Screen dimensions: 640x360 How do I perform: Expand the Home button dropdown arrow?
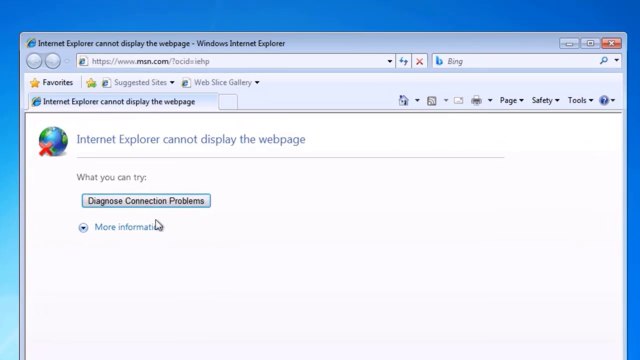click(x=417, y=100)
